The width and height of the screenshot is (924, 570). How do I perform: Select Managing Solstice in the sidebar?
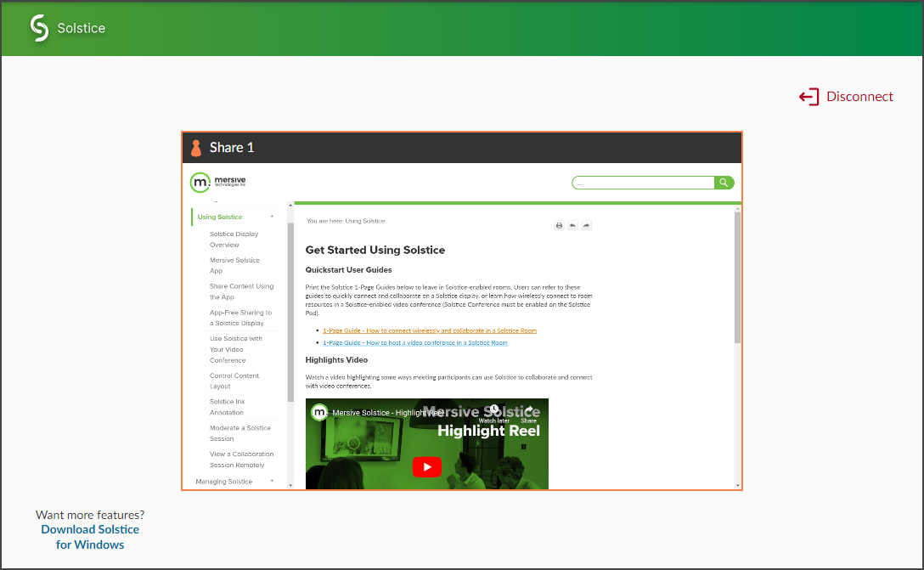pyautogui.click(x=224, y=482)
